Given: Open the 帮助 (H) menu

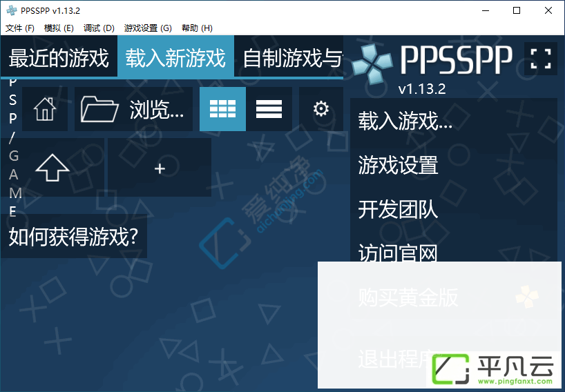Looking at the screenshot, I should tap(197, 28).
